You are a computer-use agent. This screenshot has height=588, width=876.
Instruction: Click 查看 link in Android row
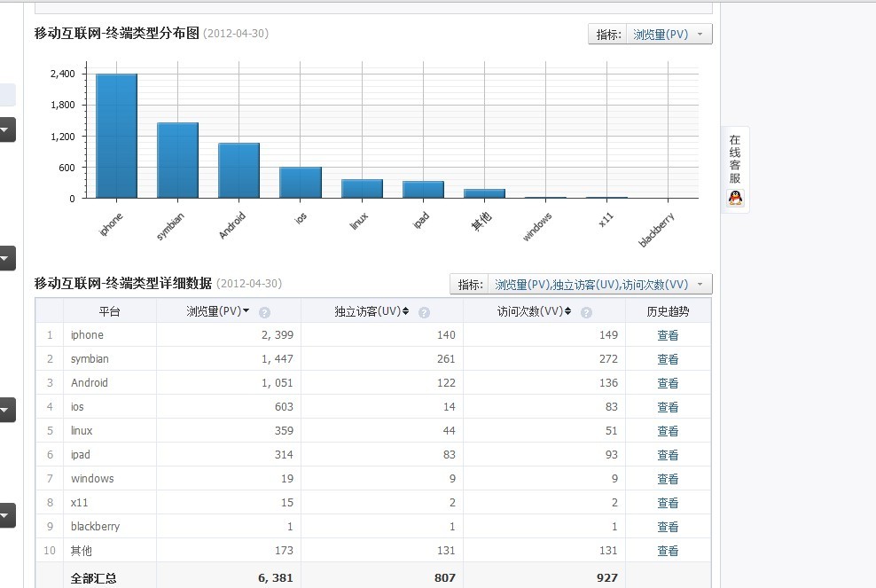(668, 383)
